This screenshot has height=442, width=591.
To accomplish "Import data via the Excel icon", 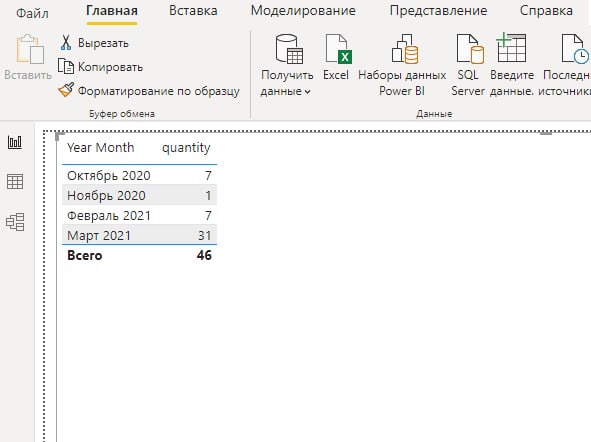I will pos(338,49).
